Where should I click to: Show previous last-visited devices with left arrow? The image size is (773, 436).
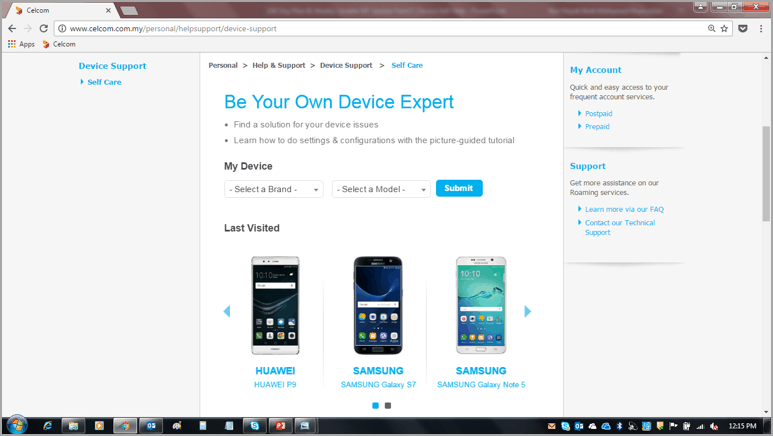click(x=227, y=311)
